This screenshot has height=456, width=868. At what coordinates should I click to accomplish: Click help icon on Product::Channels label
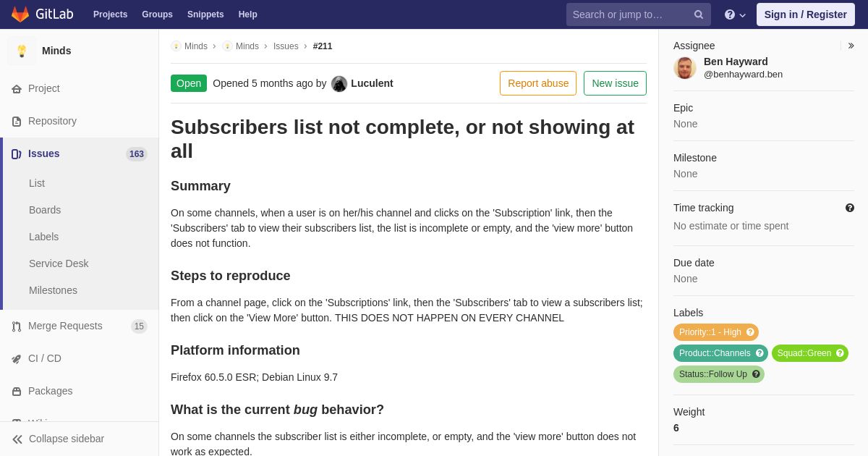[759, 353]
